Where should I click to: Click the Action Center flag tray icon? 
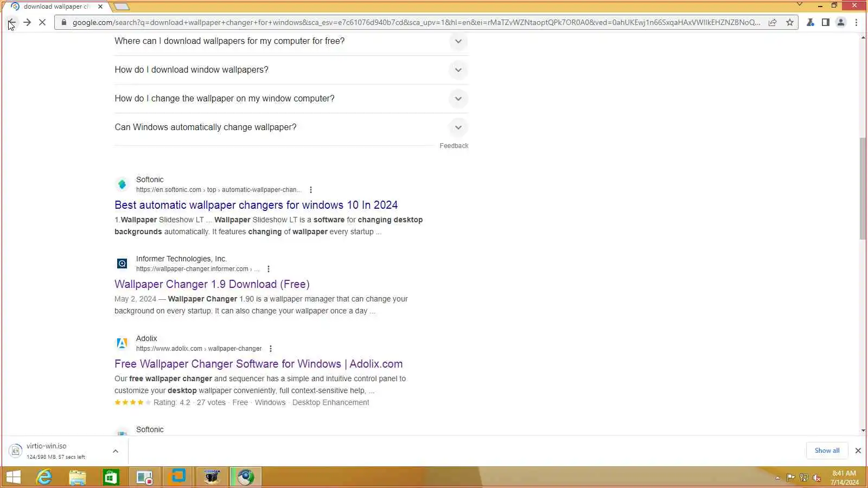(x=790, y=478)
